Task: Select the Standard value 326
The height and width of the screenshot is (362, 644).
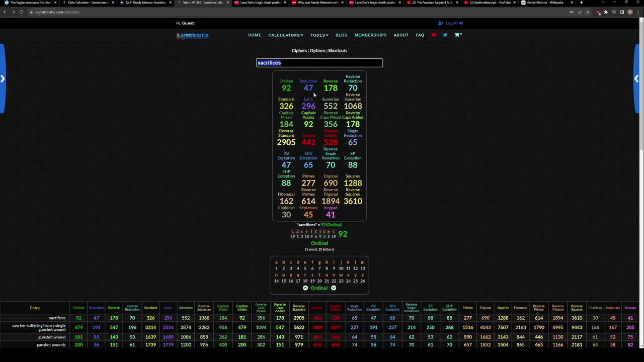Action: pos(286,106)
